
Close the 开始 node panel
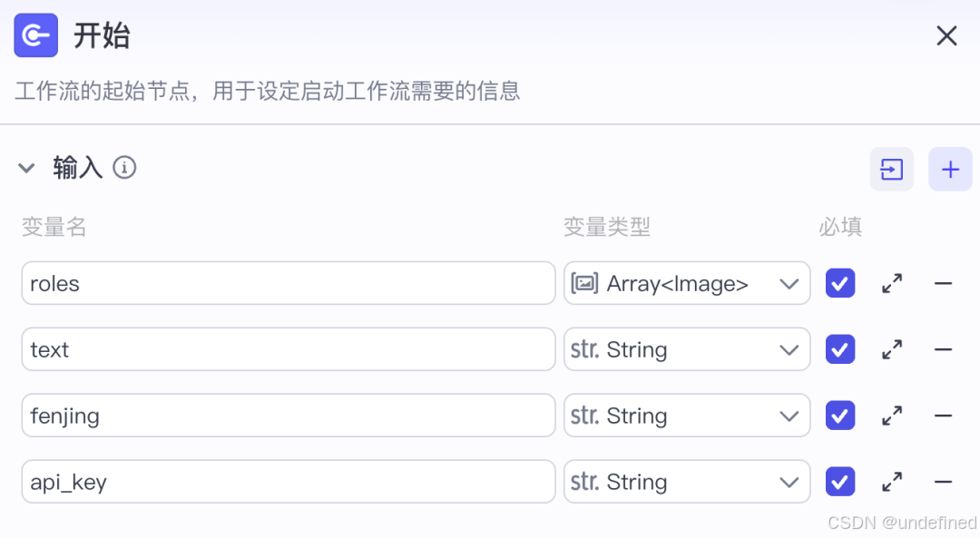click(946, 35)
